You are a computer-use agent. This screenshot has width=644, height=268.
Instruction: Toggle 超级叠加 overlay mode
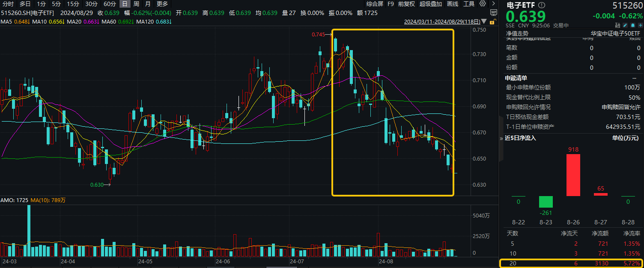tap(430, 4)
